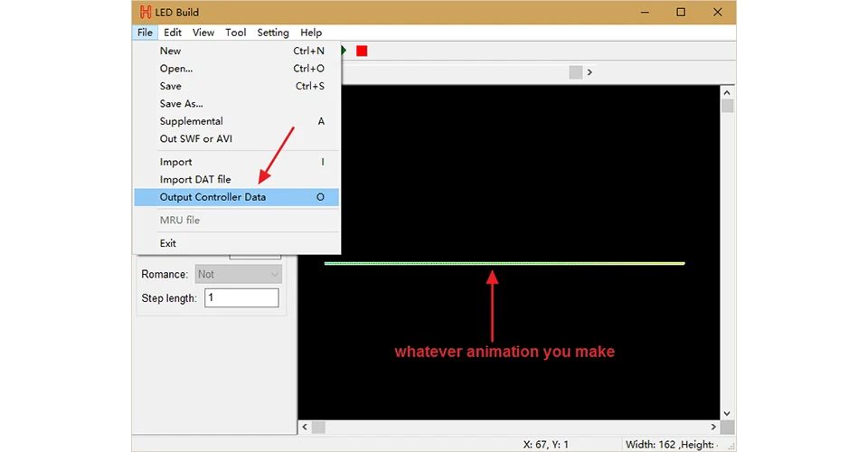Choose Import from the File menu
Viewport: 868px width, 452px height.
(237, 162)
